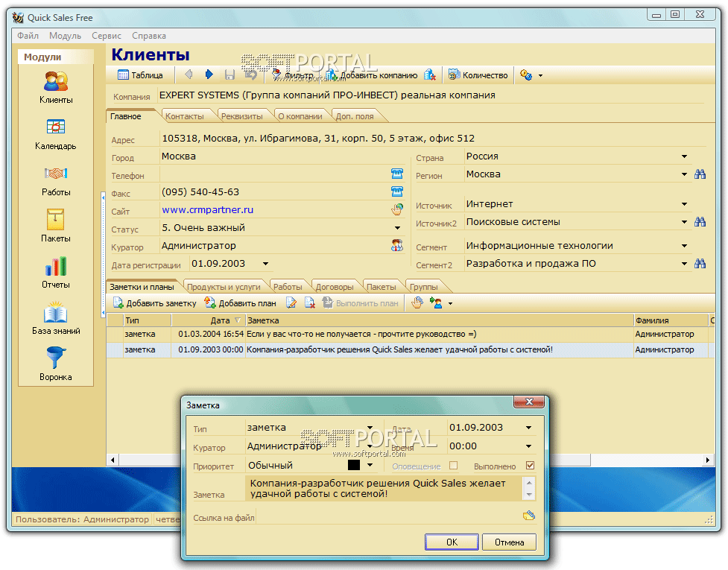Click the Адрес input field

click(431, 139)
